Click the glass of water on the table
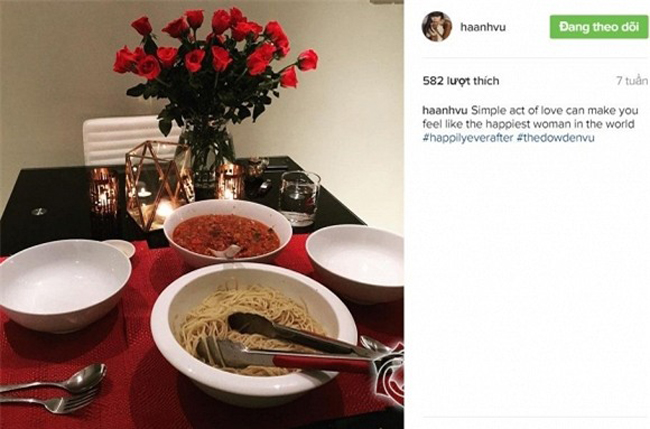Screen dimensions: 650x429 [x=299, y=198]
